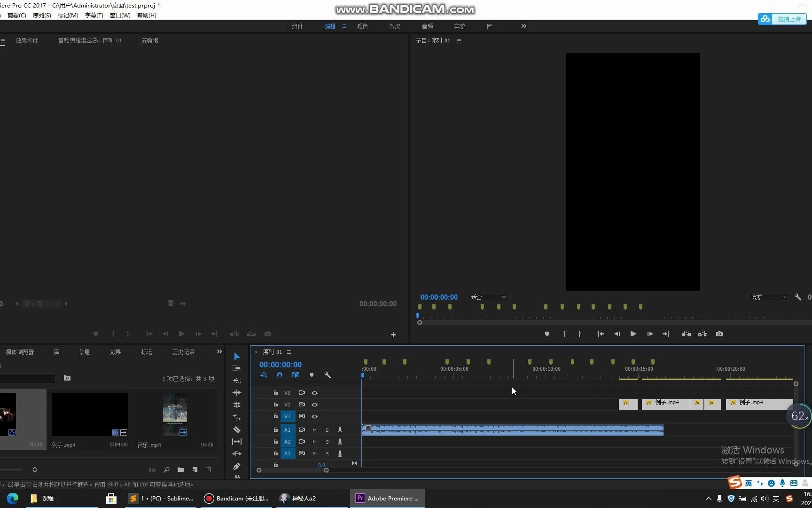Open program monitor settings wrench

click(x=798, y=297)
